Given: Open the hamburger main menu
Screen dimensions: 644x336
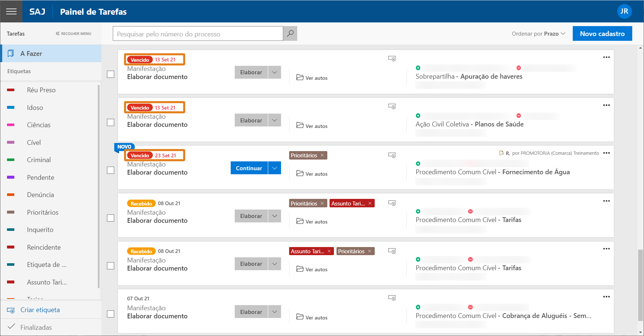Looking at the screenshot, I should pyautogui.click(x=11, y=11).
